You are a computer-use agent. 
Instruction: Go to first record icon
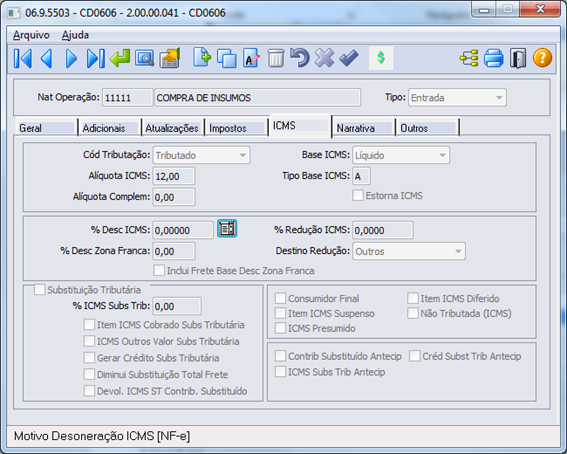(23, 58)
